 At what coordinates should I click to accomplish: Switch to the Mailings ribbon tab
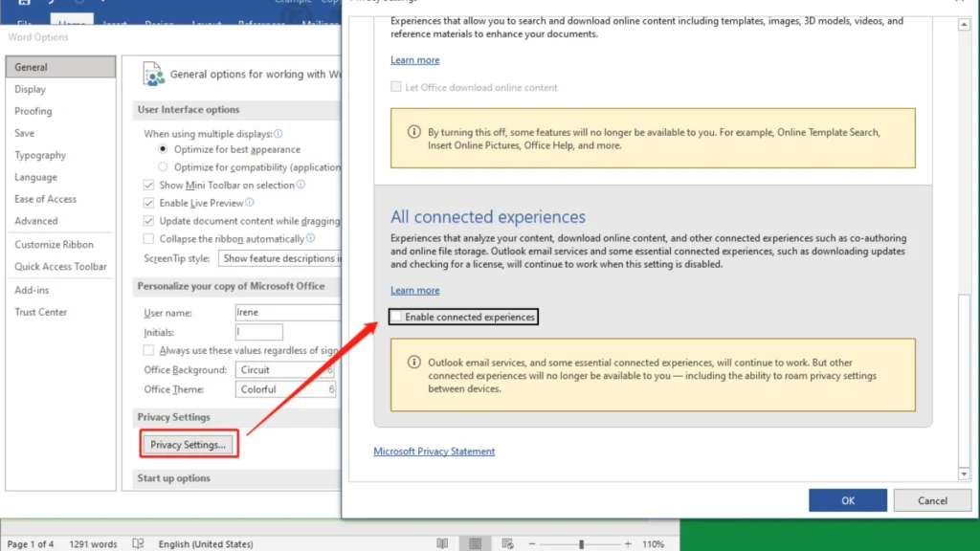pyautogui.click(x=317, y=22)
